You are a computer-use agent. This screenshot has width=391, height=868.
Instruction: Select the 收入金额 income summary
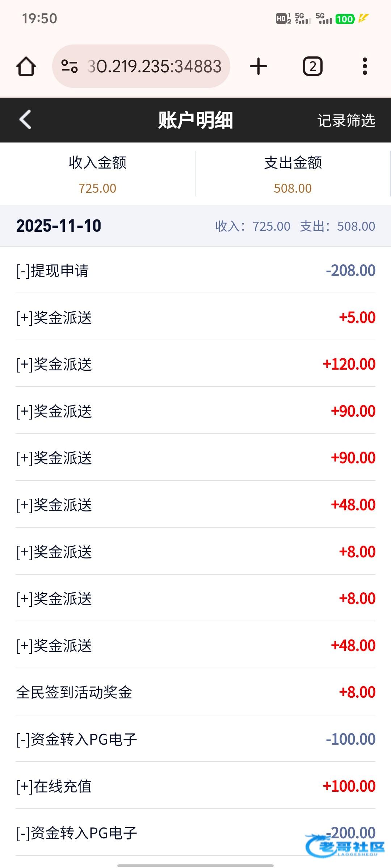(97, 174)
